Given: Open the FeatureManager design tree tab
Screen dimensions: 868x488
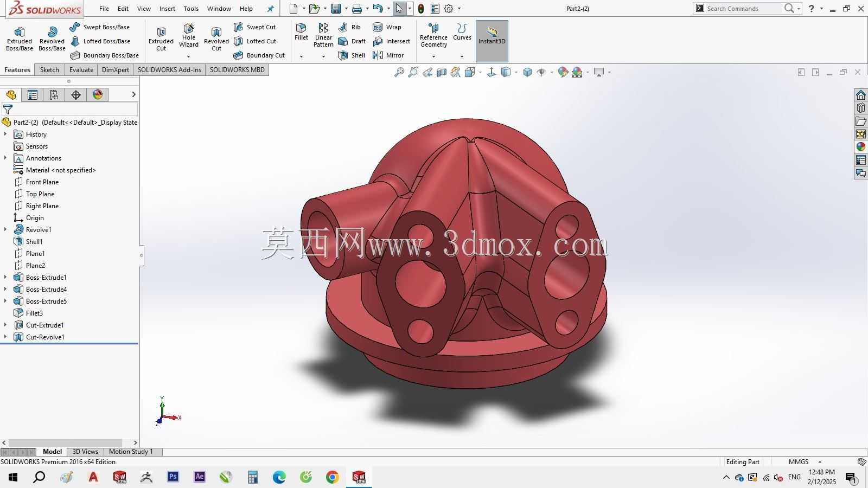Looking at the screenshot, I should click(x=11, y=95).
